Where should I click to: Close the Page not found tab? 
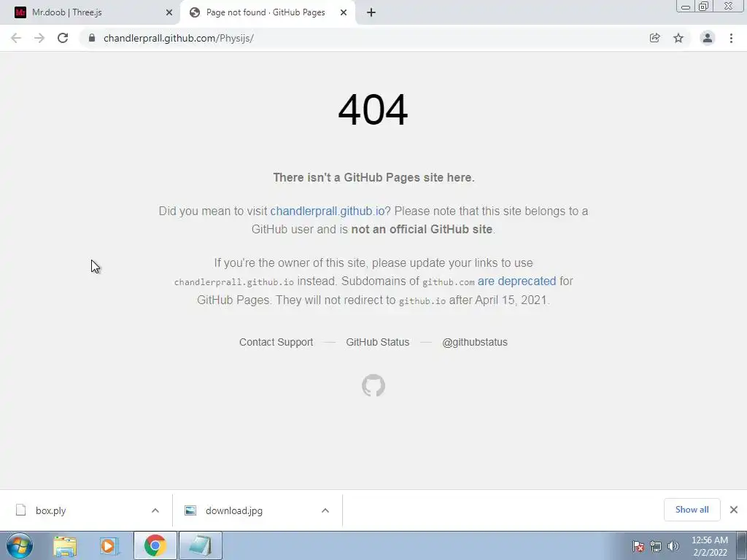point(344,12)
